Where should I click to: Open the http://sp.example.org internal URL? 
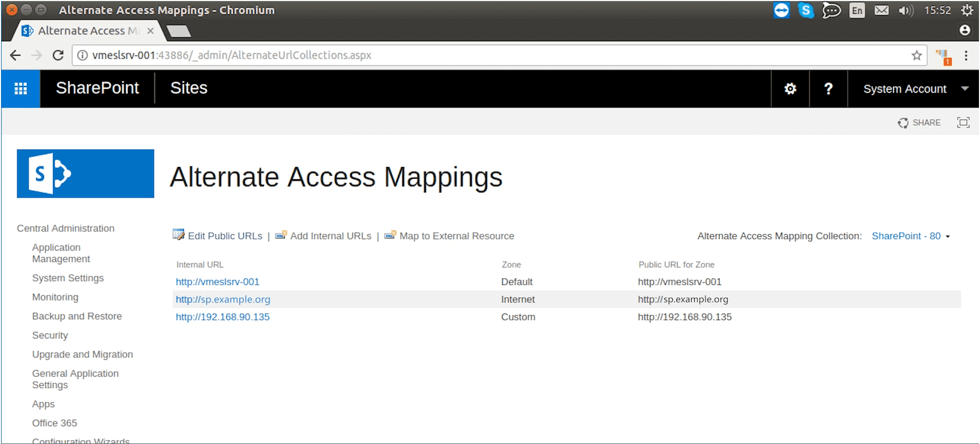click(223, 299)
